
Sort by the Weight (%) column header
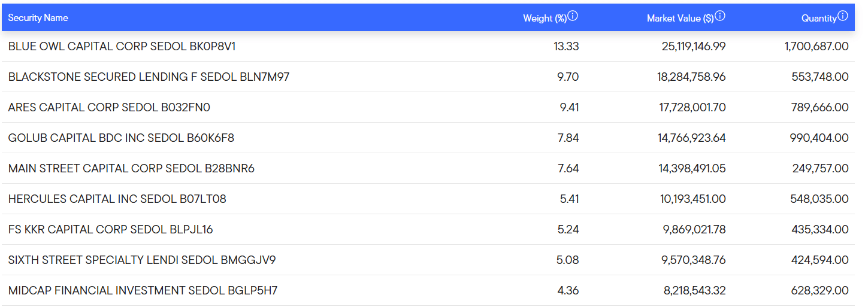pyautogui.click(x=545, y=19)
